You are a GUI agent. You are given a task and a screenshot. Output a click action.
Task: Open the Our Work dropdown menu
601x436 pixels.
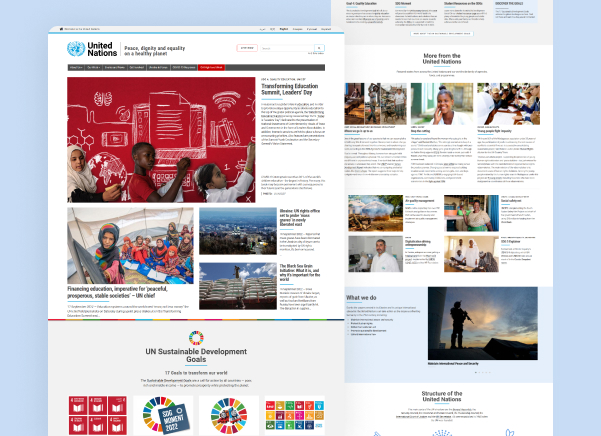pos(93,67)
